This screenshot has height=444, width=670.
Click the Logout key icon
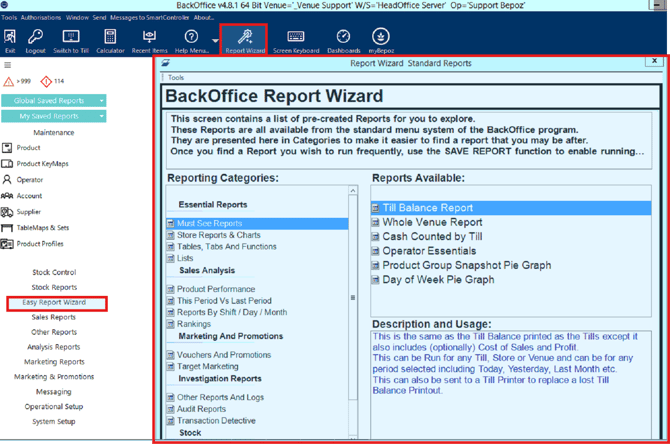click(x=35, y=40)
